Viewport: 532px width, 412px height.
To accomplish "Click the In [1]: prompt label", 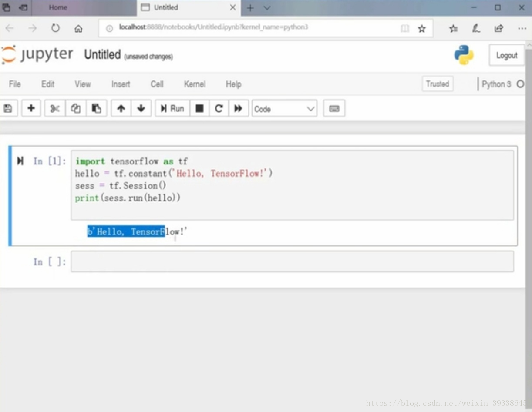I will tap(50, 161).
